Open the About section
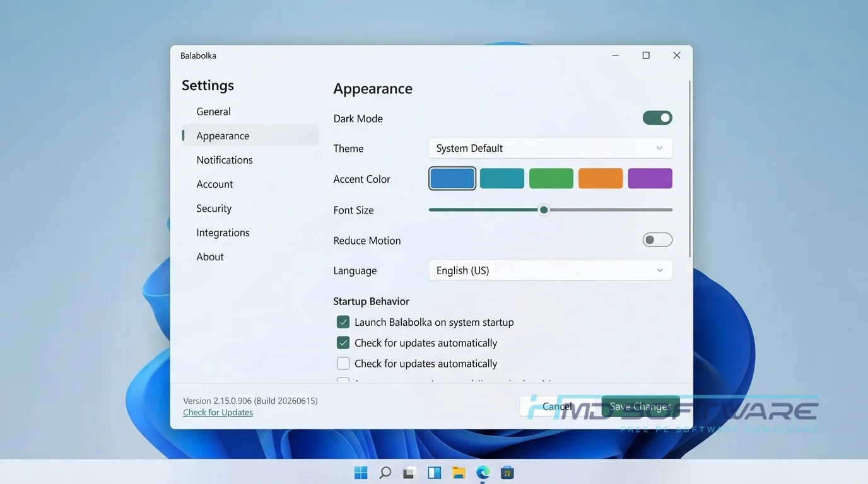The height and width of the screenshot is (484, 868). pos(250,256)
